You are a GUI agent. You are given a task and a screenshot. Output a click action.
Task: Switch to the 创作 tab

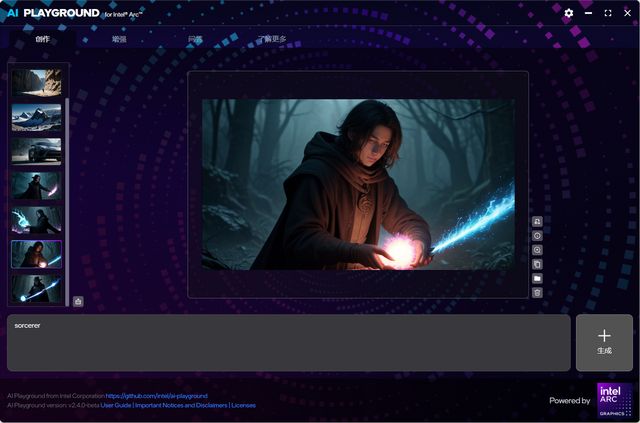pyautogui.click(x=42, y=39)
